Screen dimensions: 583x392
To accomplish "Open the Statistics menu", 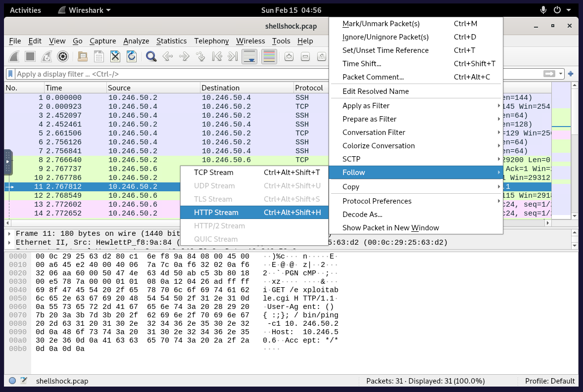I will coord(171,41).
